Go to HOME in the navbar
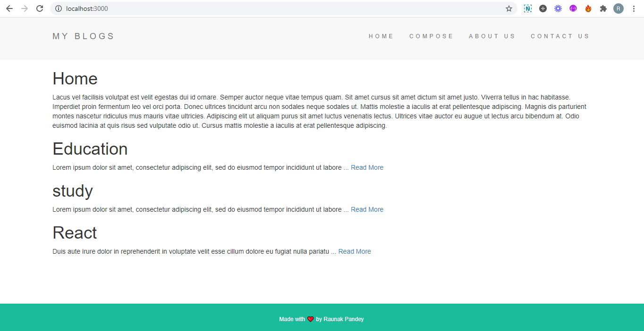 [381, 36]
